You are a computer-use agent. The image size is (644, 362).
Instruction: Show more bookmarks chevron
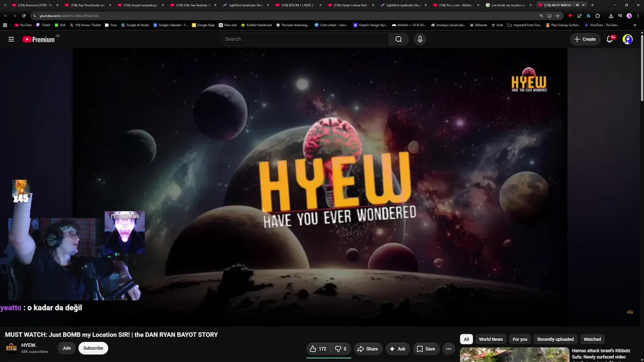(635, 25)
